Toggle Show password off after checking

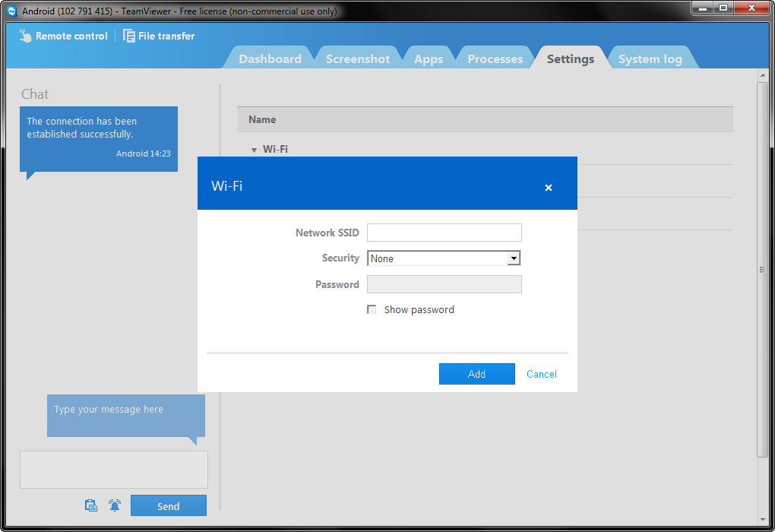[x=372, y=309]
